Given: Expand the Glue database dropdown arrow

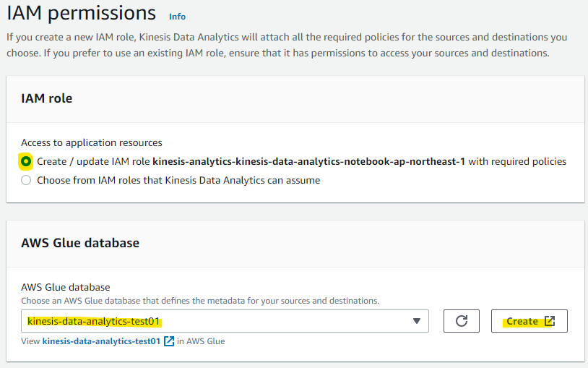Looking at the screenshot, I should click(416, 321).
